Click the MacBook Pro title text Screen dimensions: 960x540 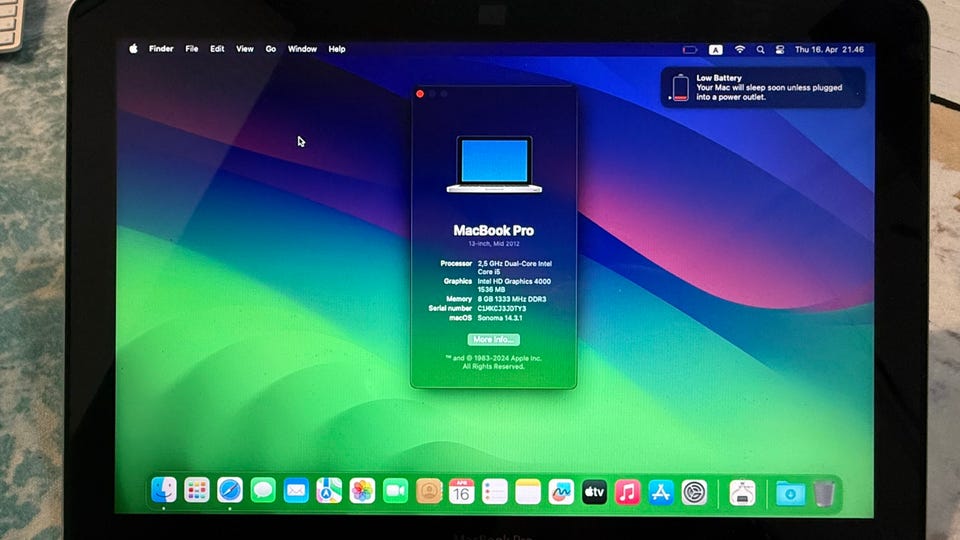click(x=493, y=231)
